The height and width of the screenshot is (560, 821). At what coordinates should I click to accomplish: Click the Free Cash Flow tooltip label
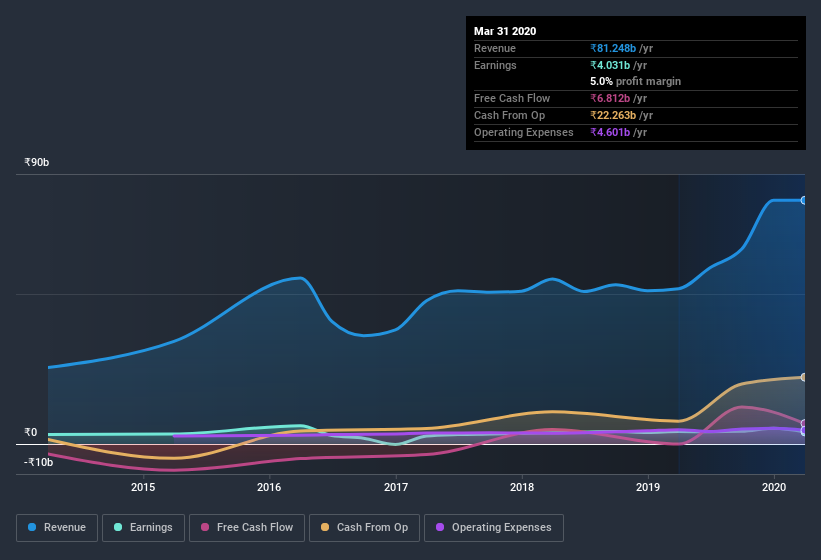512,98
